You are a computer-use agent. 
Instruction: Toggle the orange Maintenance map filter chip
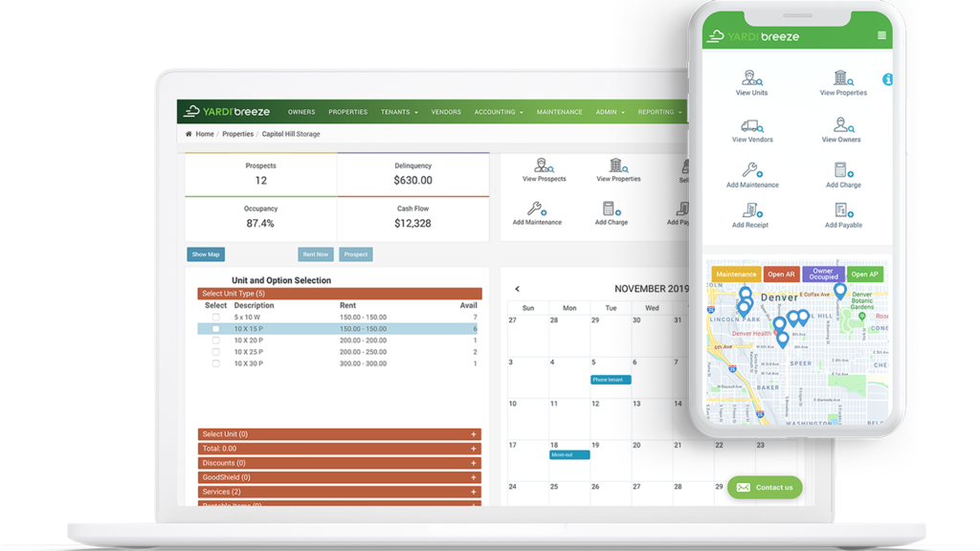735,274
